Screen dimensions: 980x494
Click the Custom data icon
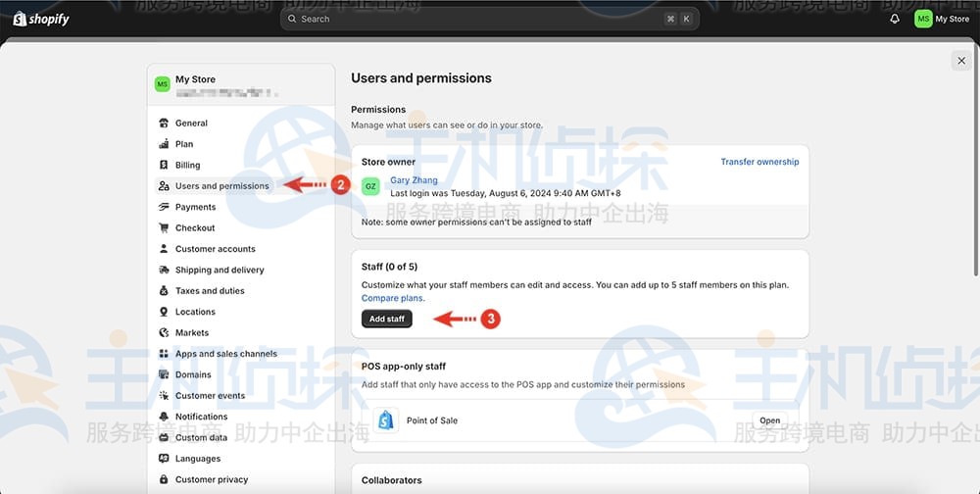tap(164, 437)
